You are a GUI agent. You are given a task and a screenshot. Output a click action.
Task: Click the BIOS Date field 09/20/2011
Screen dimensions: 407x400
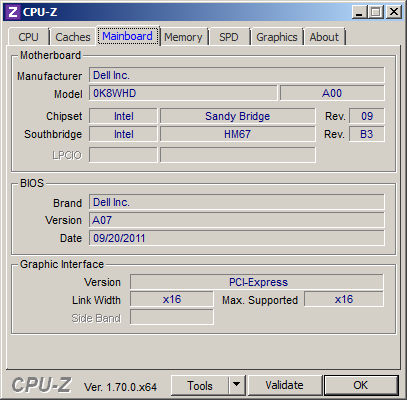(x=237, y=238)
